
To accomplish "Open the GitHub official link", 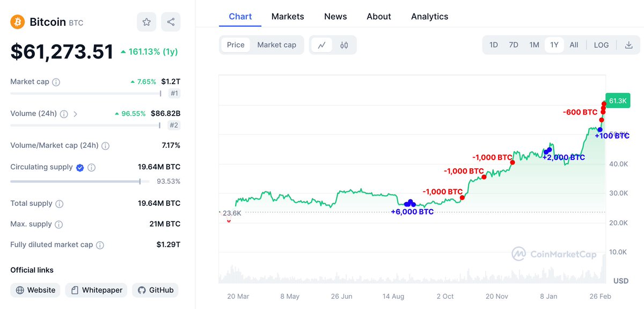I will point(156,290).
